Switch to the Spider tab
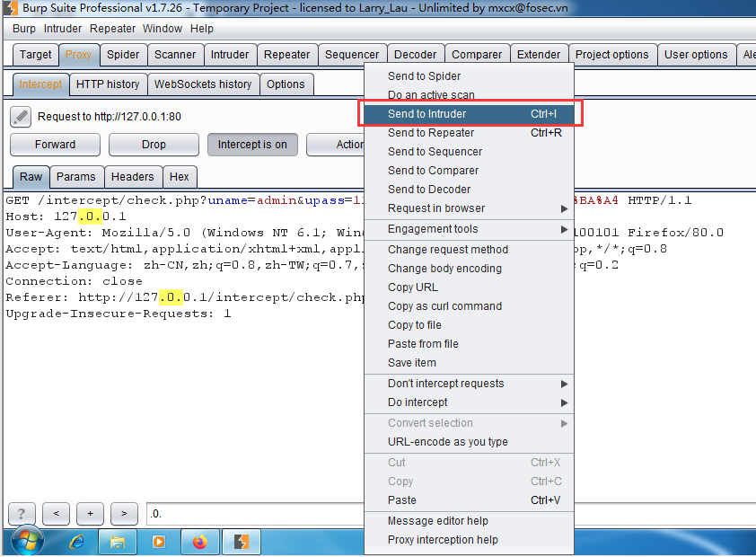 pos(123,55)
